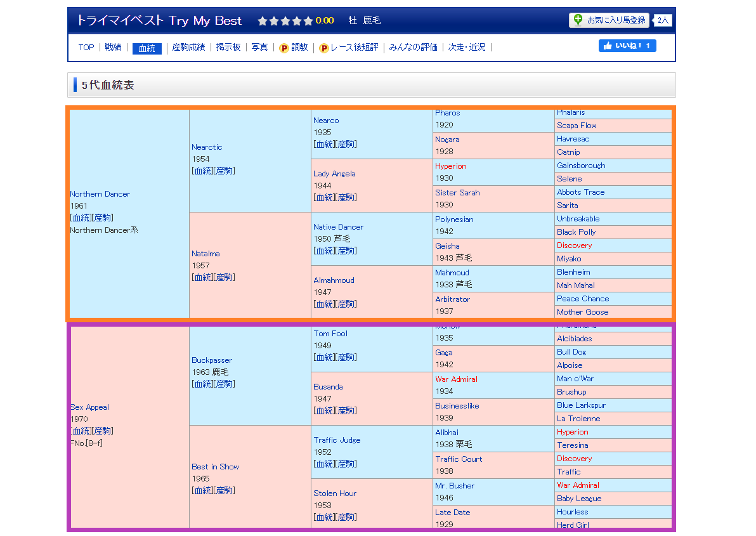Open the Sex Appeal horse link

coord(89,407)
